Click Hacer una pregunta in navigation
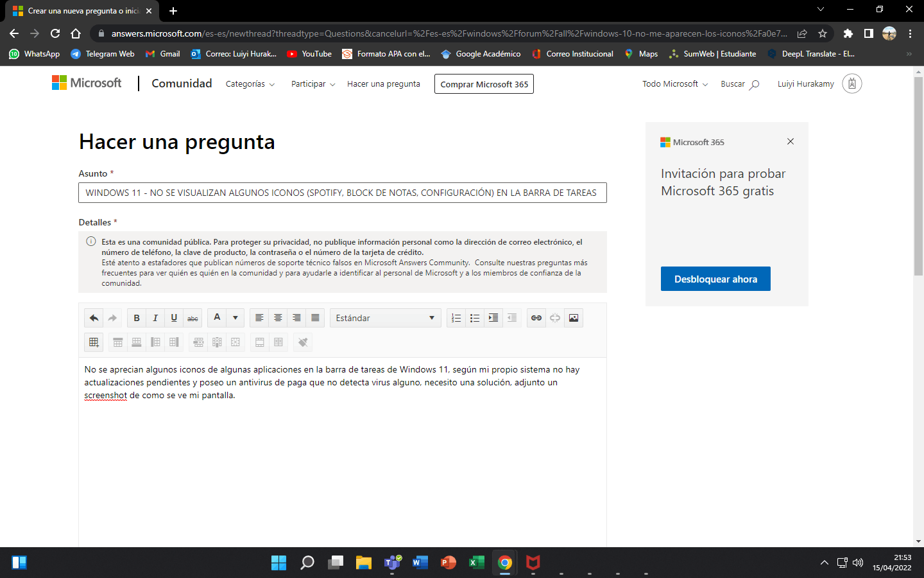This screenshot has width=924, height=578. click(384, 84)
